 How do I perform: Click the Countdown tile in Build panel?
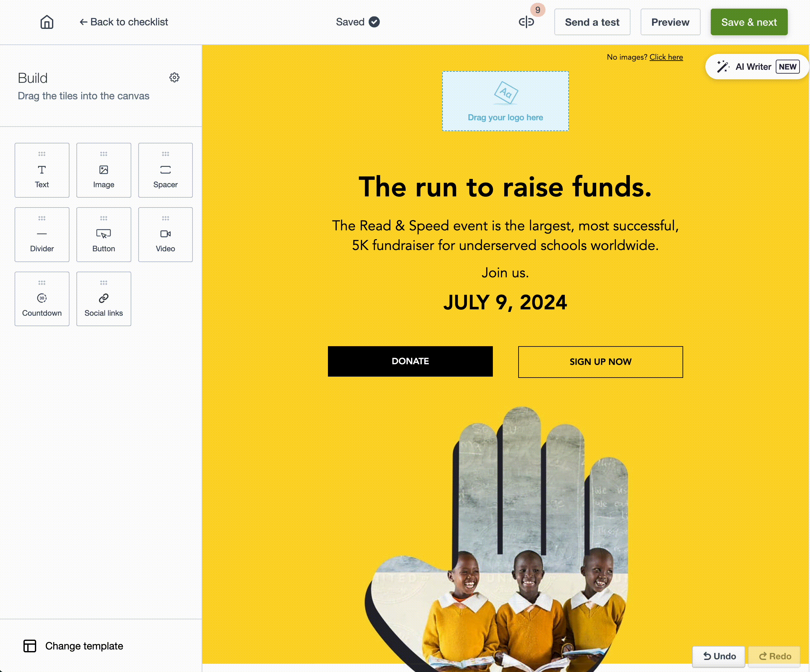42,298
